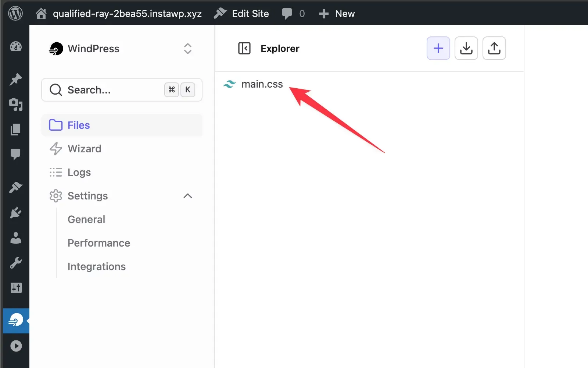Click the plus button to create a file
Image resolution: width=588 pixels, height=368 pixels.
[438, 48]
